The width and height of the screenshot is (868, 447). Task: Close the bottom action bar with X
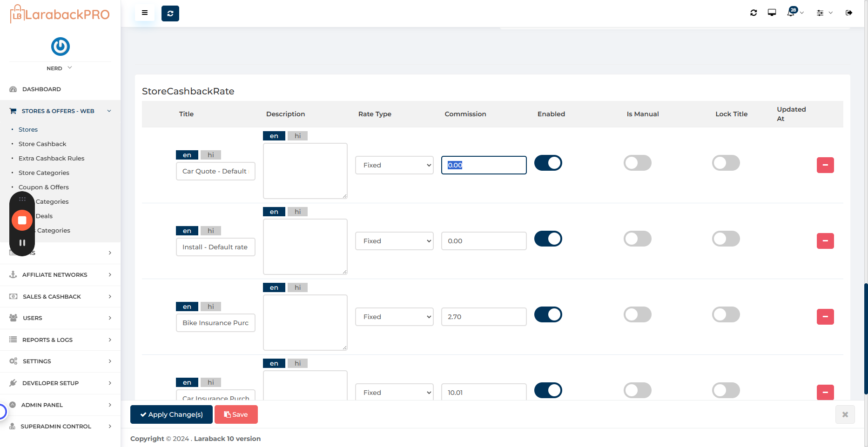pos(845,414)
